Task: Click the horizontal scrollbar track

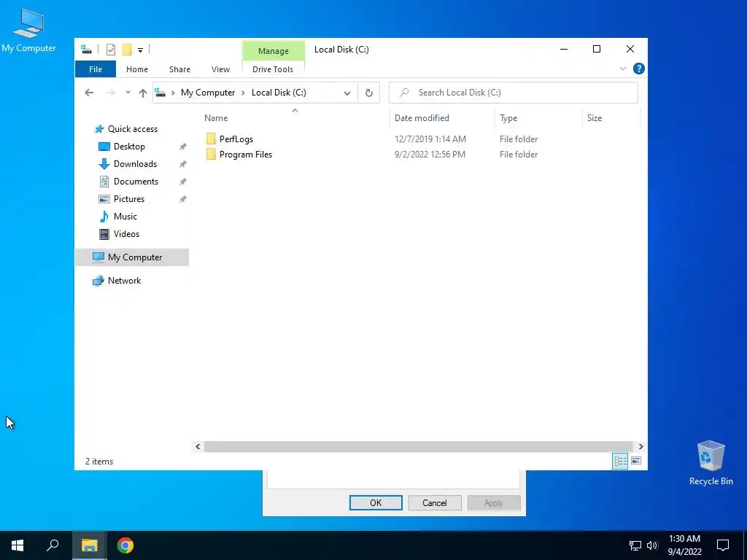Action: click(x=419, y=446)
